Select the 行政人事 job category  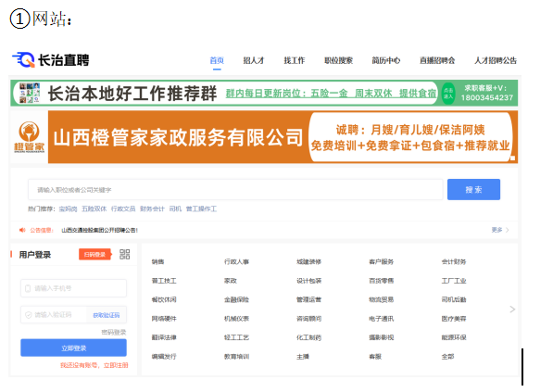(x=236, y=262)
